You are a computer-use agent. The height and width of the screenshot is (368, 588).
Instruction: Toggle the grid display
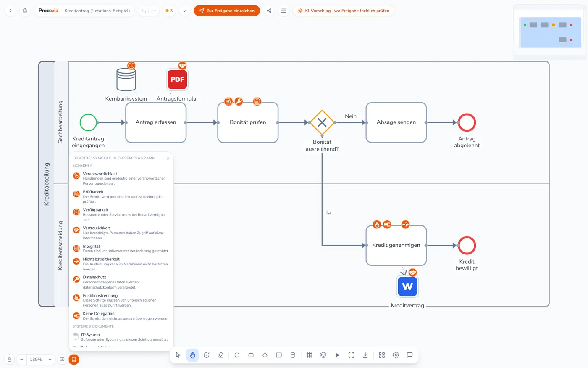pos(309,355)
